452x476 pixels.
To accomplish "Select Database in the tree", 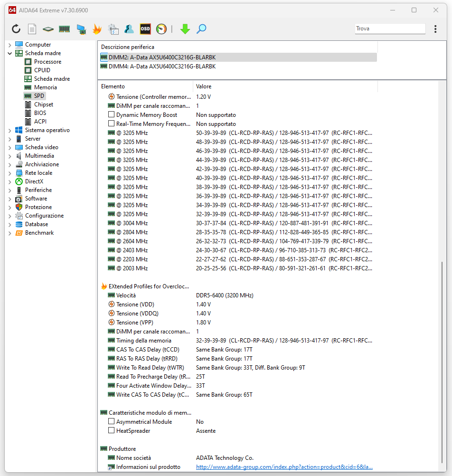I will tap(37, 224).
